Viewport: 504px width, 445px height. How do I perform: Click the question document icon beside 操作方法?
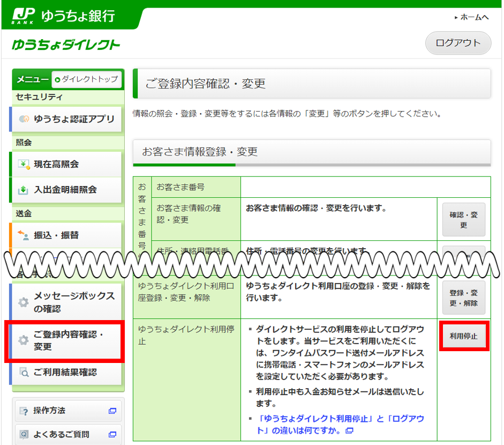coord(24,411)
